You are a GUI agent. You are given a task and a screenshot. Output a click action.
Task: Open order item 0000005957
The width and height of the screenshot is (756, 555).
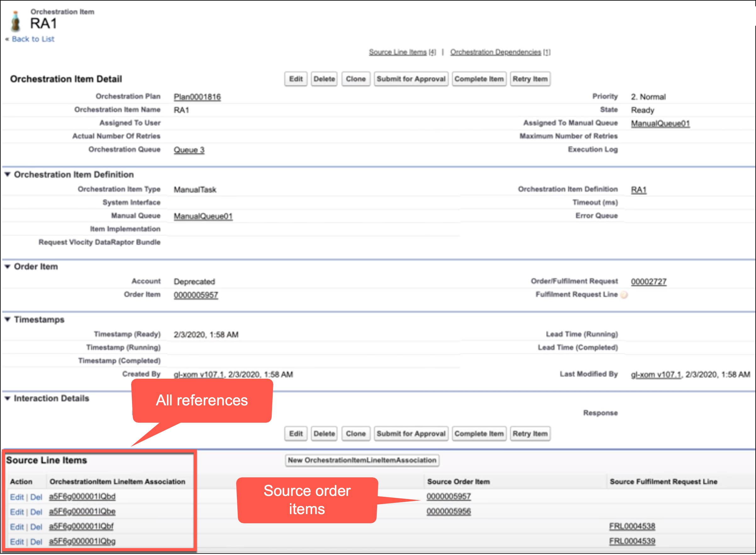click(x=196, y=295)
